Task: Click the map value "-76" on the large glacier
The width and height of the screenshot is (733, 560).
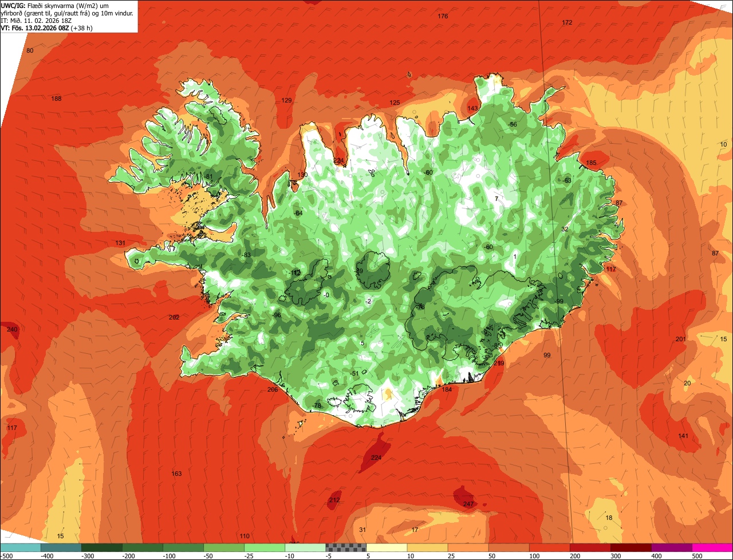Action: [x=420, y=307]
